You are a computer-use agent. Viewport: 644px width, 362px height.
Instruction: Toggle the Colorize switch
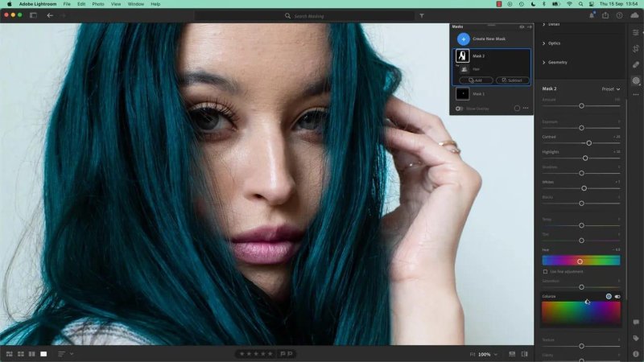tap(617, 296)
